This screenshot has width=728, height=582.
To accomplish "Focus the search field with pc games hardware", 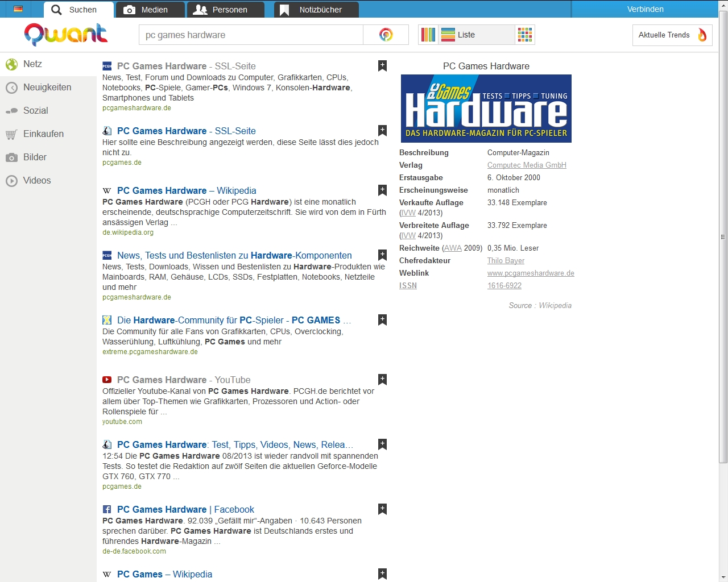I will pos(251,35).
